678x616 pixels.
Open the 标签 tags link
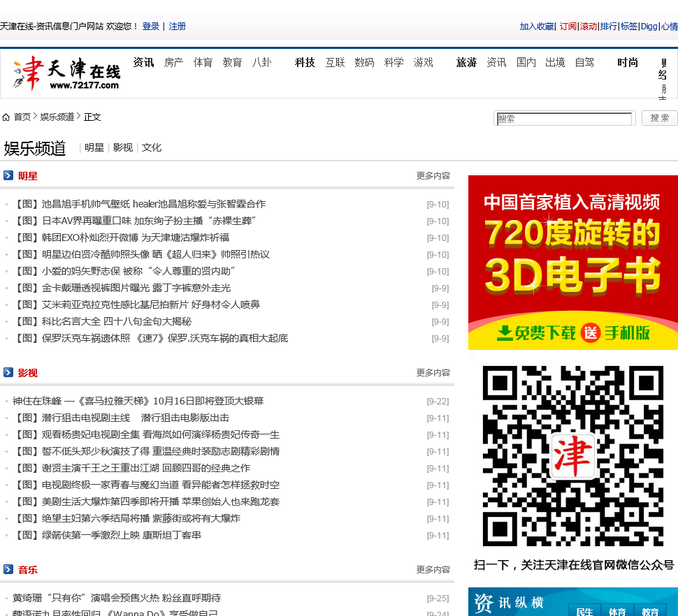point(628,27)
